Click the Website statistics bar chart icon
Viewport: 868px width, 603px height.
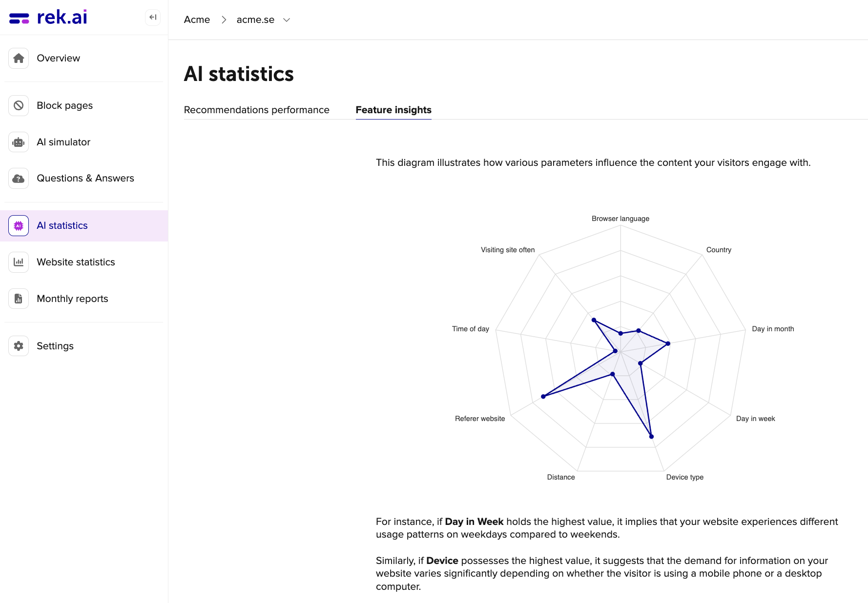19,262
